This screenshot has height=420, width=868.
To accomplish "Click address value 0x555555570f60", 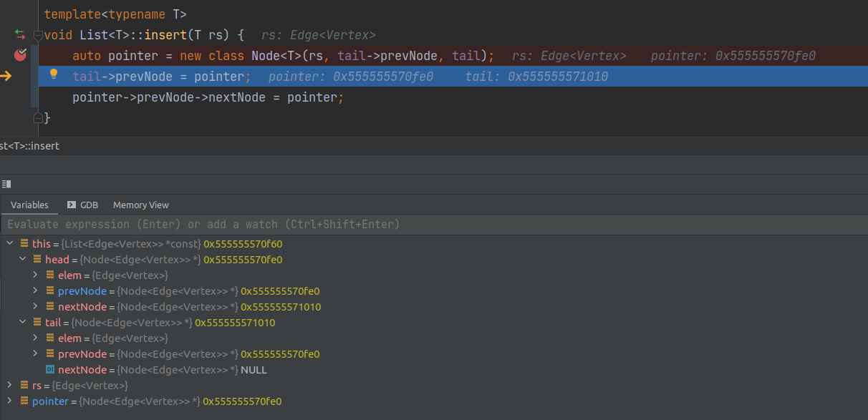I will tap(243, 244).
